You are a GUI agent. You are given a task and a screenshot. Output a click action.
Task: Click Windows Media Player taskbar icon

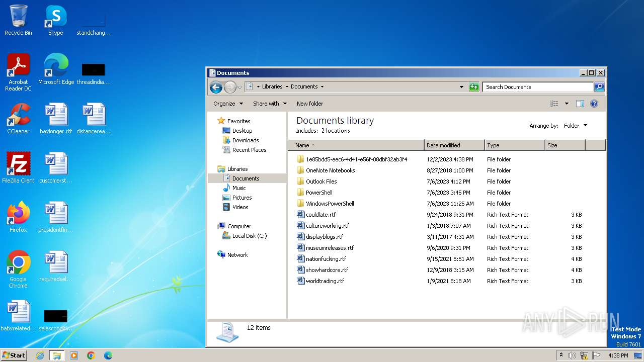[74, 355]
